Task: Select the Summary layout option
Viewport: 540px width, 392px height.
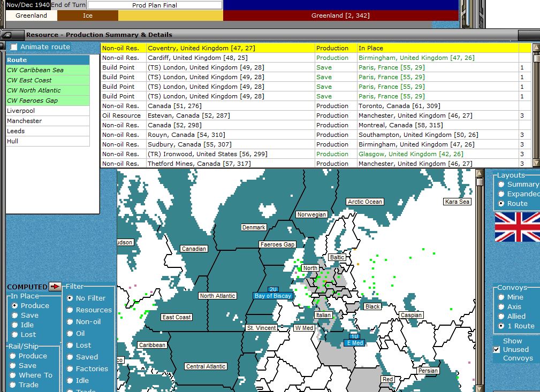Action: click(501, 185)
